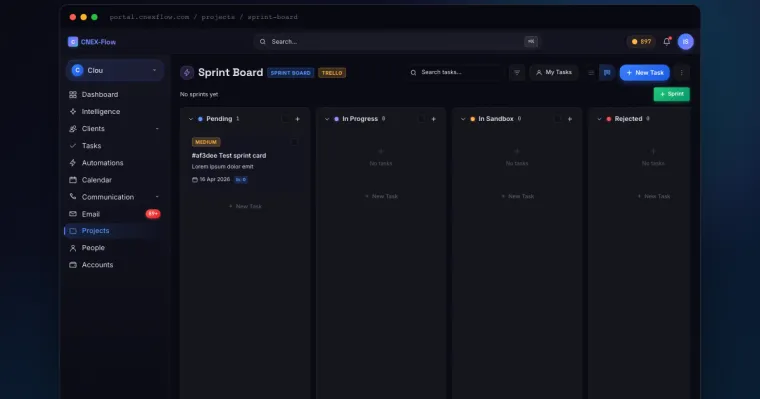Add a task with Pending column's plus
Viewport: 760px width, 399px height.
[x=298, y=119]
